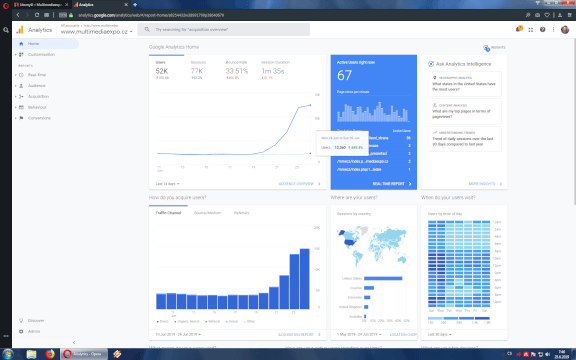Click the Opera sidebar search icon
The image size is (576, 360).
(6, 30)
